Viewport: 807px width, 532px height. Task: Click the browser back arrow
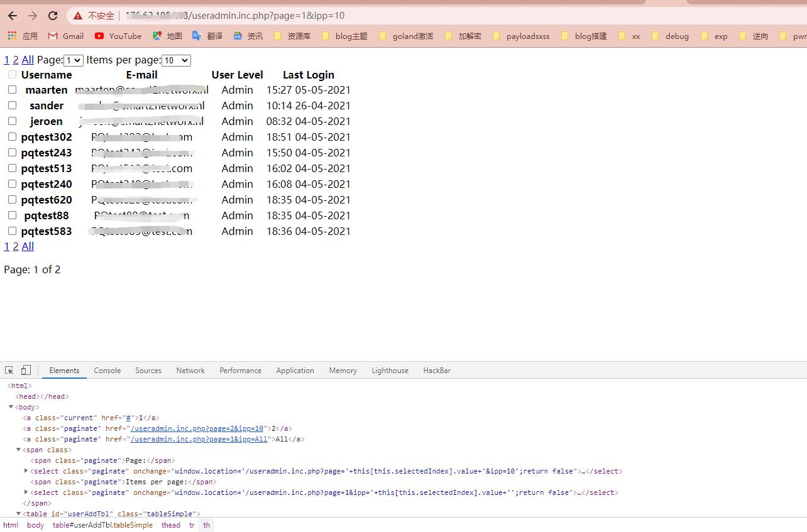13,16
